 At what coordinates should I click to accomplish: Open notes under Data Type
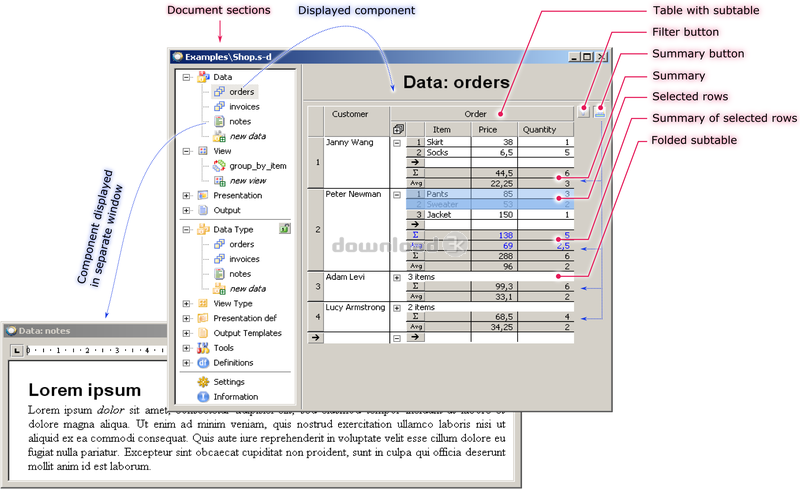[x=233, y=274]
